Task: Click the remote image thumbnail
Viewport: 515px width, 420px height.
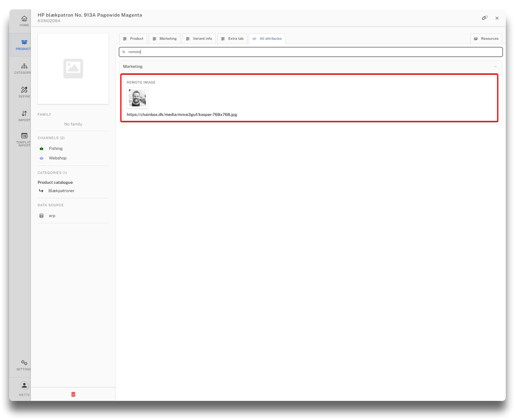Action: click(137, 98)
